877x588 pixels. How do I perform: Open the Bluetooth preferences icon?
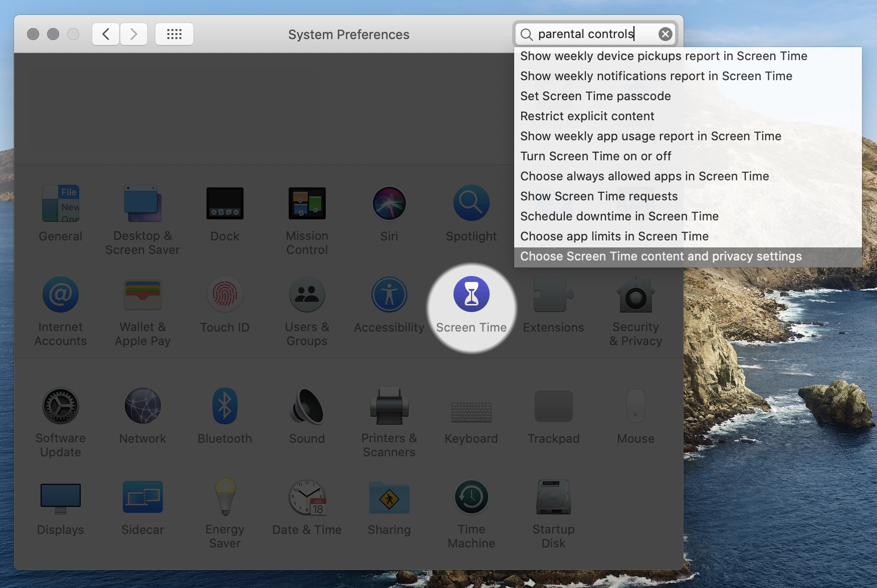point(225,406)
